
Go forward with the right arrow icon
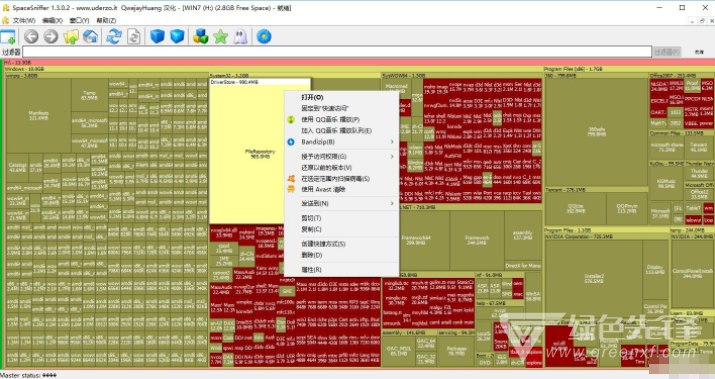click(51, 36)
